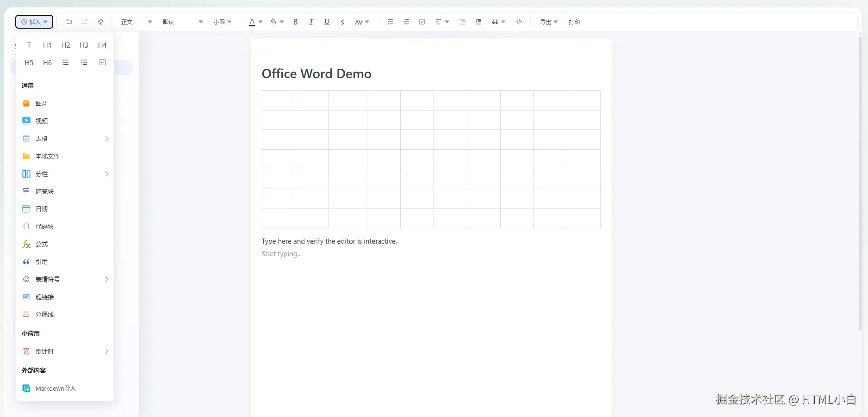Insert numbered list from toolbar

(x=406, y=22)
